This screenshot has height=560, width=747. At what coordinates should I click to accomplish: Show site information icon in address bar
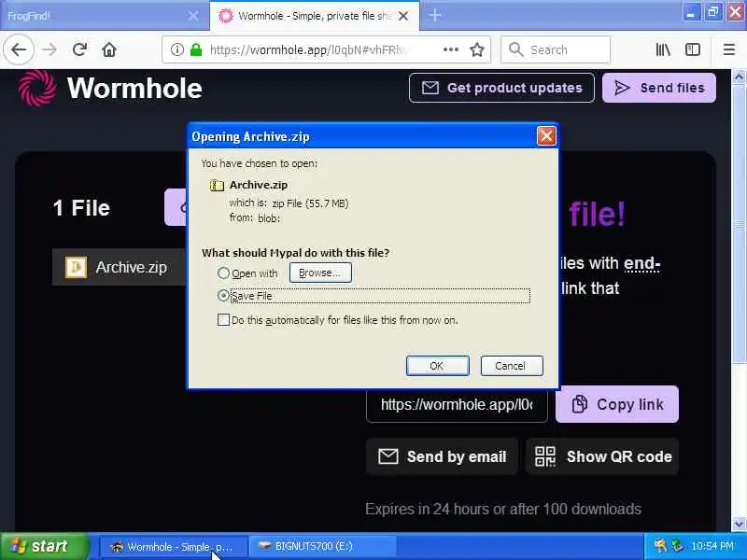pos(176,49)
